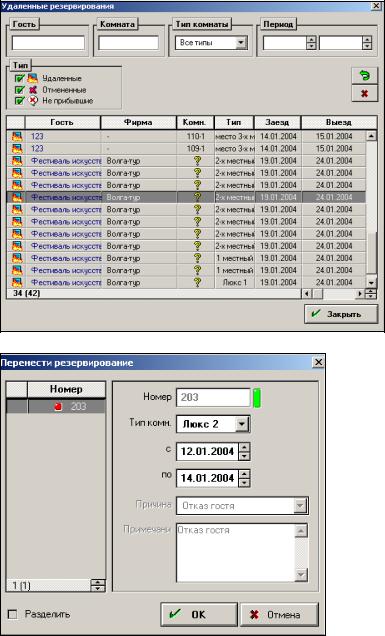The height and width of the screenshot is (636, 385).
Task: Open the Тип комнаты dropdown (Все типы)
Action: click(241, 43)
